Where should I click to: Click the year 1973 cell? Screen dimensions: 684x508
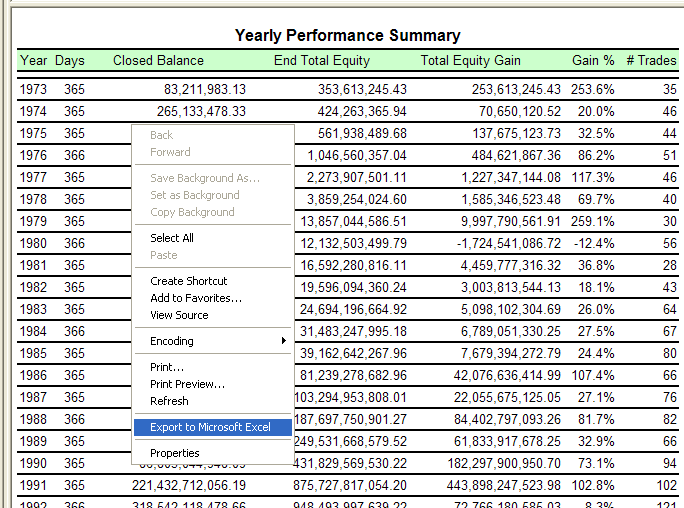tap(33, 89)
